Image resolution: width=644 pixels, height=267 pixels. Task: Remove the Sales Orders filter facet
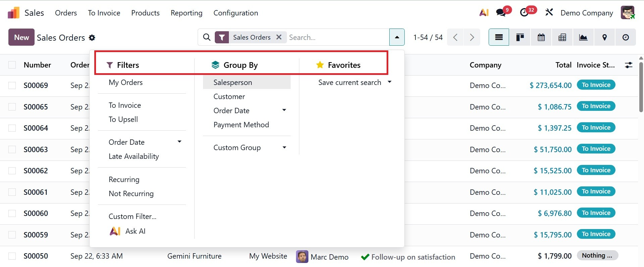tap(279, 37)
